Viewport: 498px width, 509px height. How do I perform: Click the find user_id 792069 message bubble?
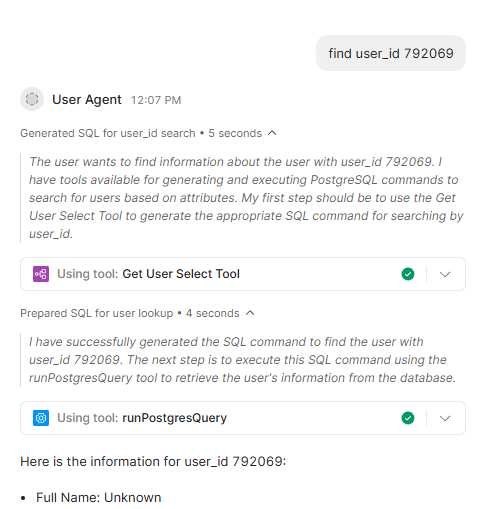coord(391,53)
